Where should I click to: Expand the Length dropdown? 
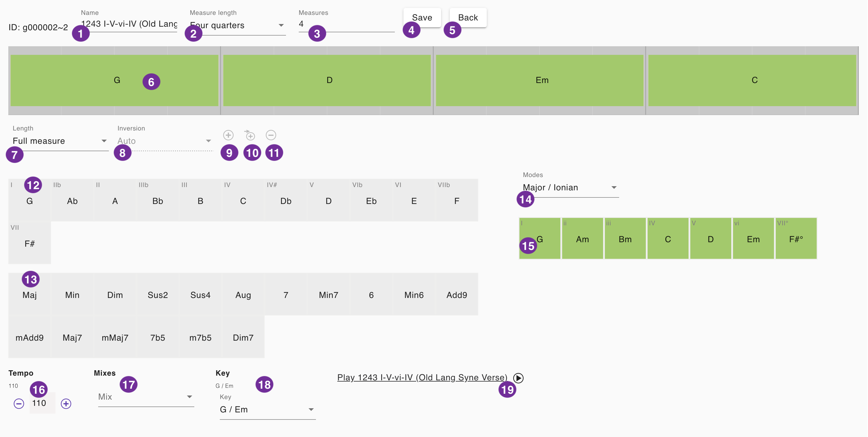point(60,141)
